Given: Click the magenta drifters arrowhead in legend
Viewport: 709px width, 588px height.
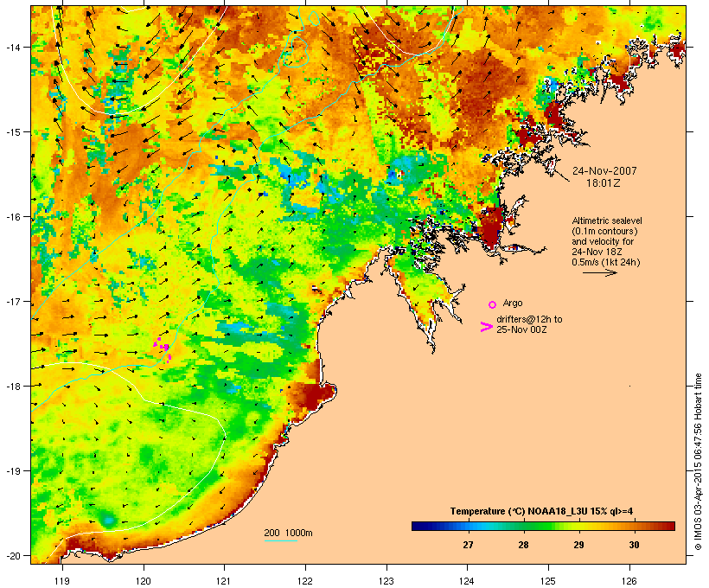Looking at the screenshot, I should click(x=486, y=327).
